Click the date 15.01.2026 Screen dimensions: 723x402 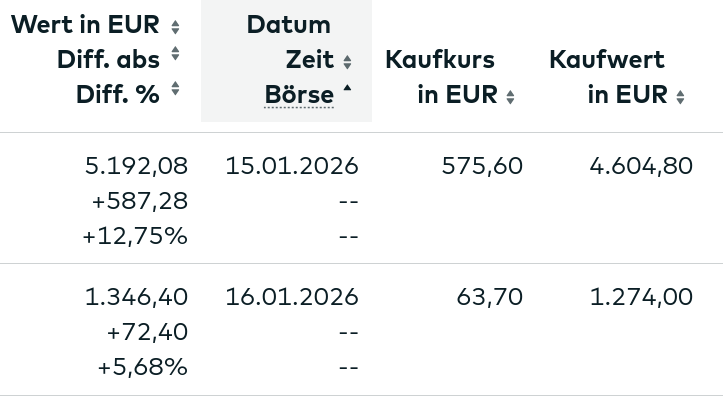[292, 166]
